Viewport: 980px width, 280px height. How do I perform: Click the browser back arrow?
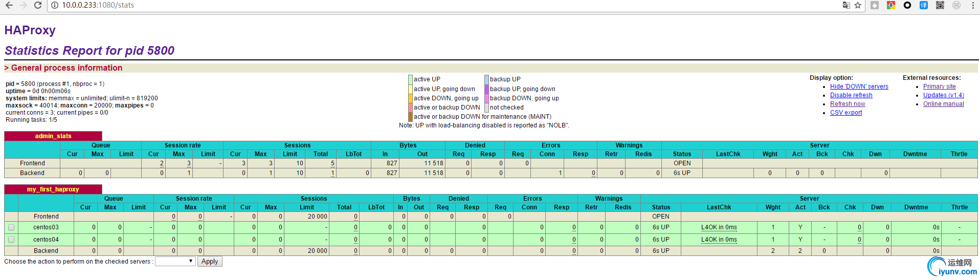point(9,5)
